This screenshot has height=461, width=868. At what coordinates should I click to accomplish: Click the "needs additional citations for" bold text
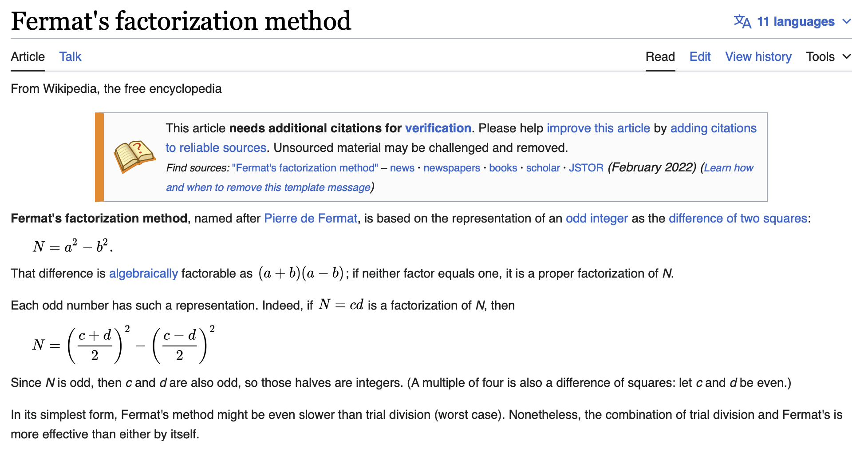click(x=316, y=128)
